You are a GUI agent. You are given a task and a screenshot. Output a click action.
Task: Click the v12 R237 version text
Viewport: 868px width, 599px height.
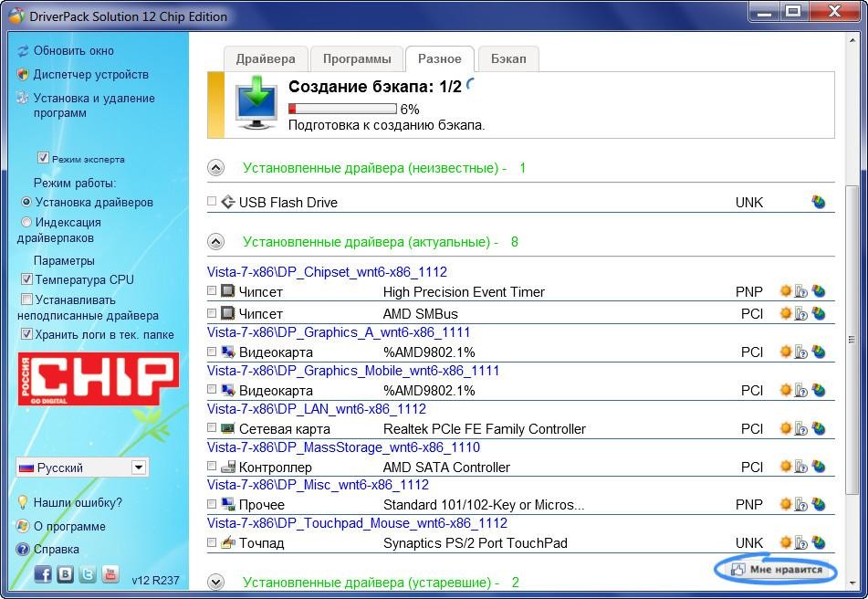(155, 580)
